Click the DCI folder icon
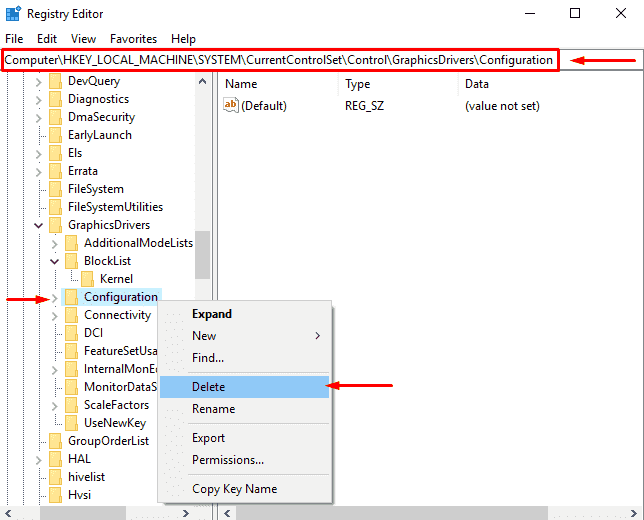Image resolution: width=644 pixels, height=520 pixels. coord(71,333)
